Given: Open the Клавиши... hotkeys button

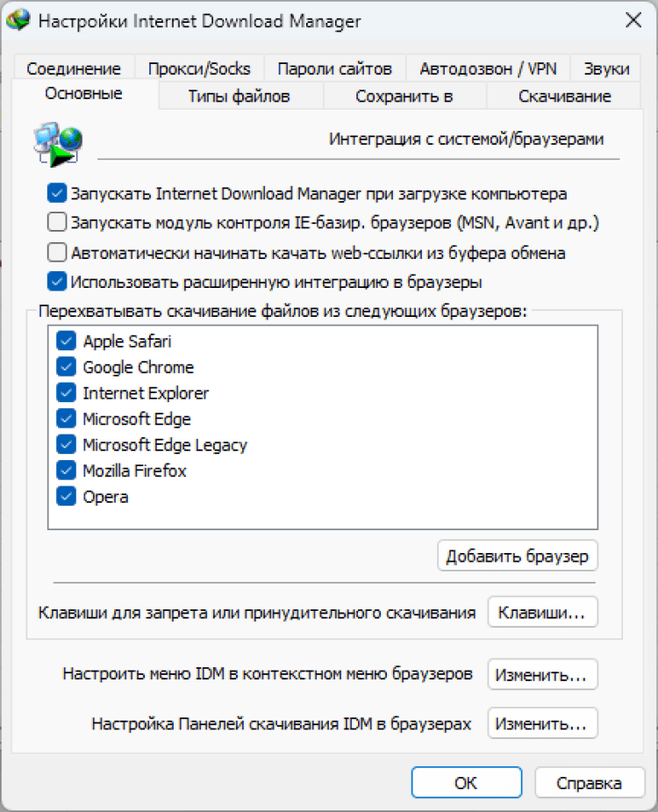Looking at the screenshot, I should (541, 612).
